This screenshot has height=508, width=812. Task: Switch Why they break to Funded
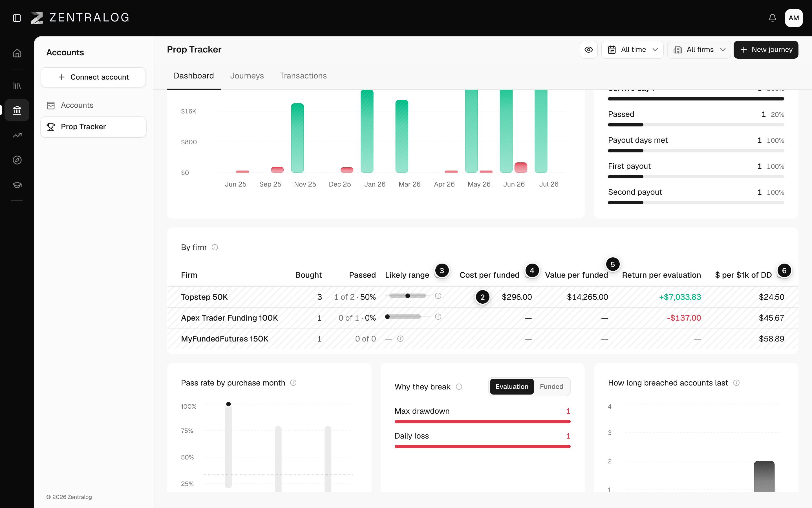click(551, 387)
